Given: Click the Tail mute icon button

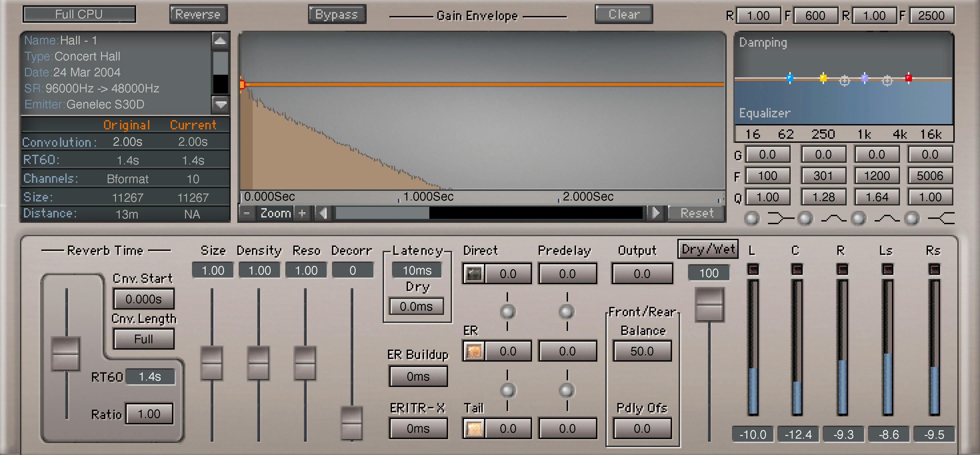Looking at the screenshot, I should (x=474, y=429).
